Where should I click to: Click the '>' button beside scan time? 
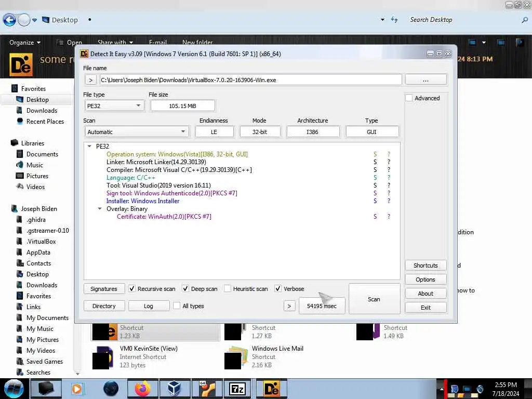(x=289, y=305)
